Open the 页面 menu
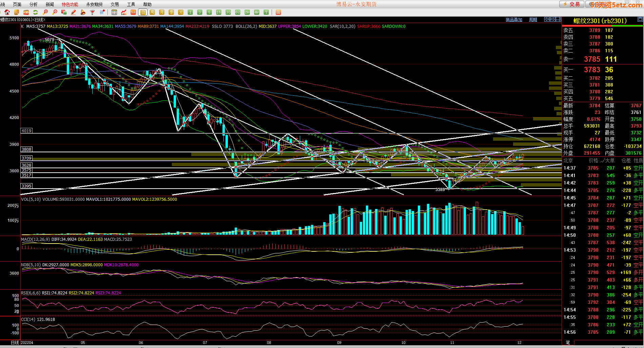644x348 pixels. (x=17, y=4)
